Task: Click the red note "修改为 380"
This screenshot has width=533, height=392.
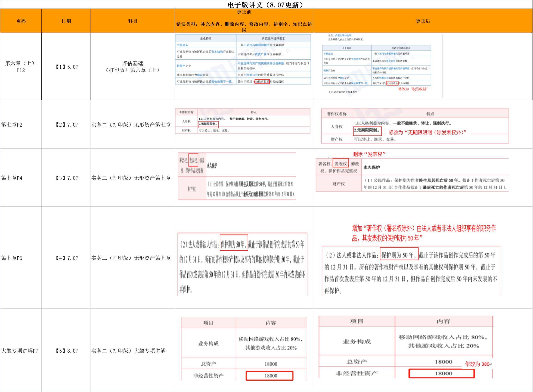Action: point(478,364)
